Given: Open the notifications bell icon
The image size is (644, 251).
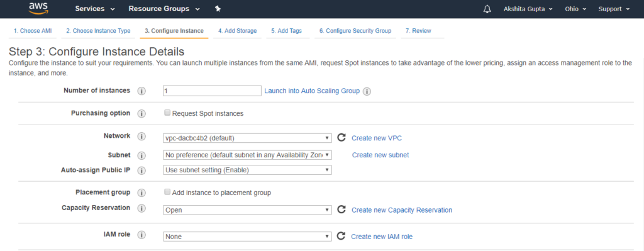Looking at the screenshot, I should [487, 9].
